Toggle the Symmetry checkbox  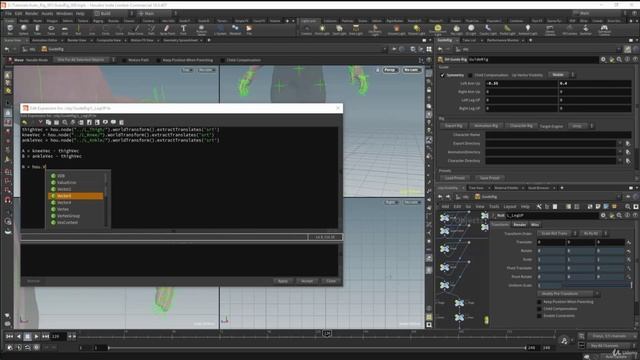[443, 75]
